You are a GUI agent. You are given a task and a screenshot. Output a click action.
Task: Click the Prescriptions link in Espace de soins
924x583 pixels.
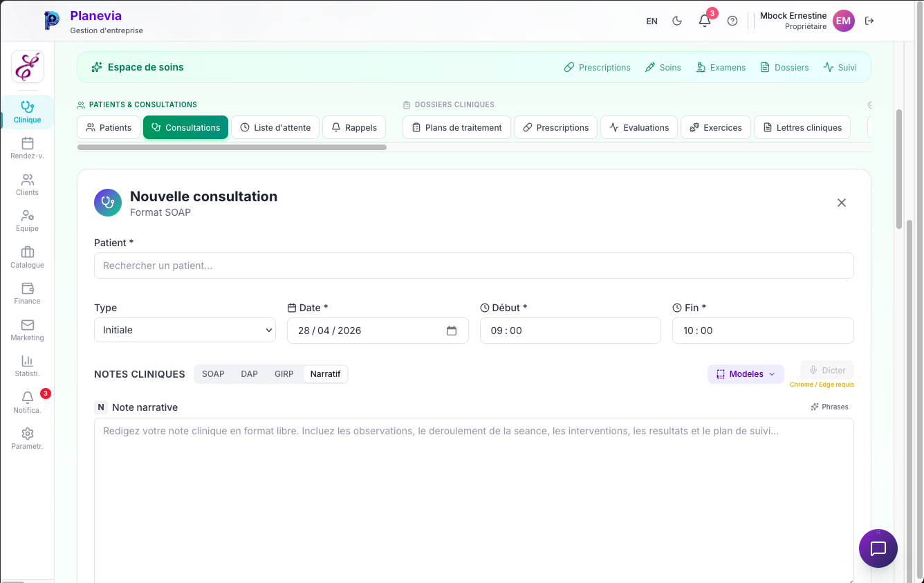click(x=597, y=67)
